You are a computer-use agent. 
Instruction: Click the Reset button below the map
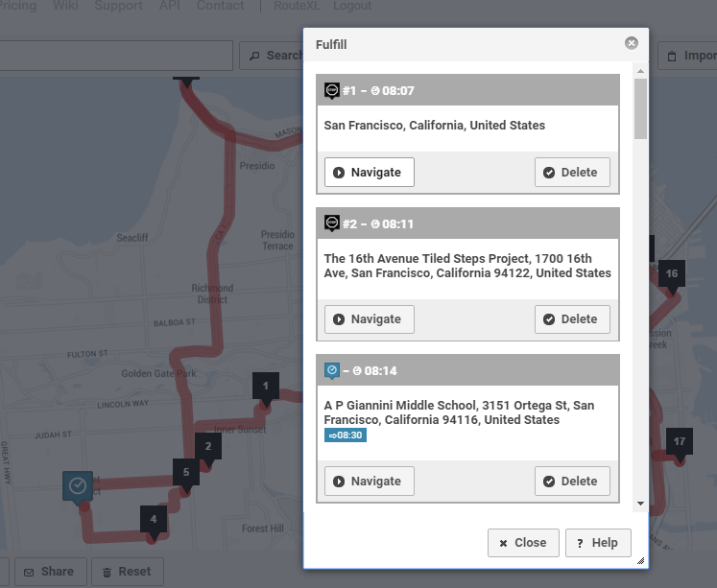[128, 572]
